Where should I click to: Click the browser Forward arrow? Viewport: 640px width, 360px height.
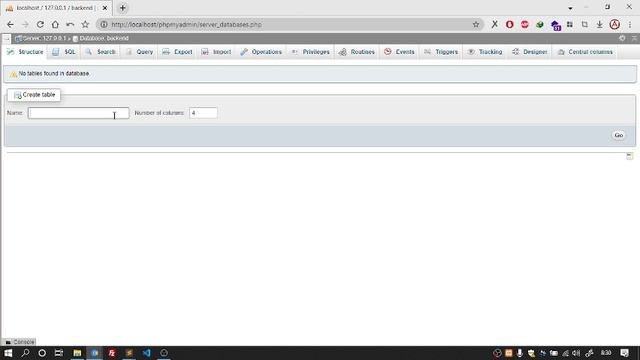pyautogui.click(x=25, y=24)
